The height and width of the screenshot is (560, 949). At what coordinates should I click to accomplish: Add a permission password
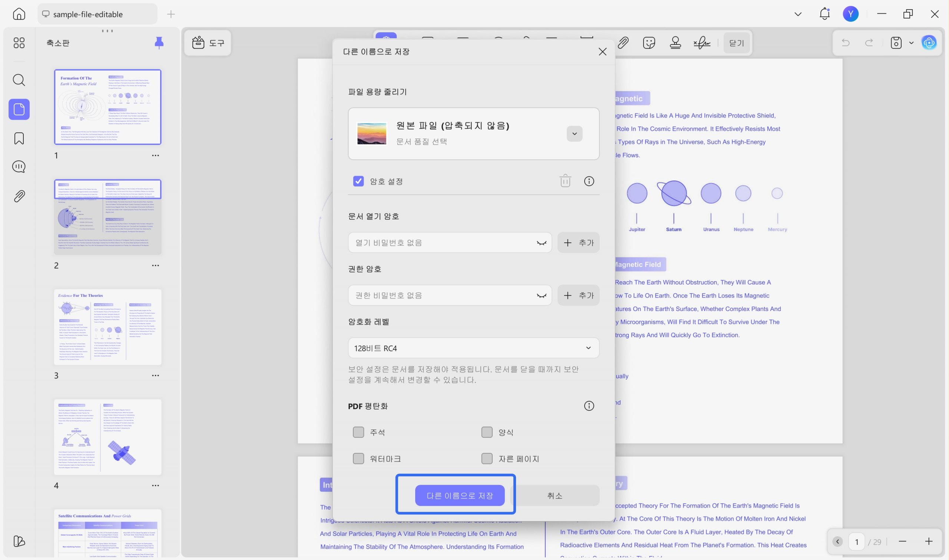click(578, 295)
